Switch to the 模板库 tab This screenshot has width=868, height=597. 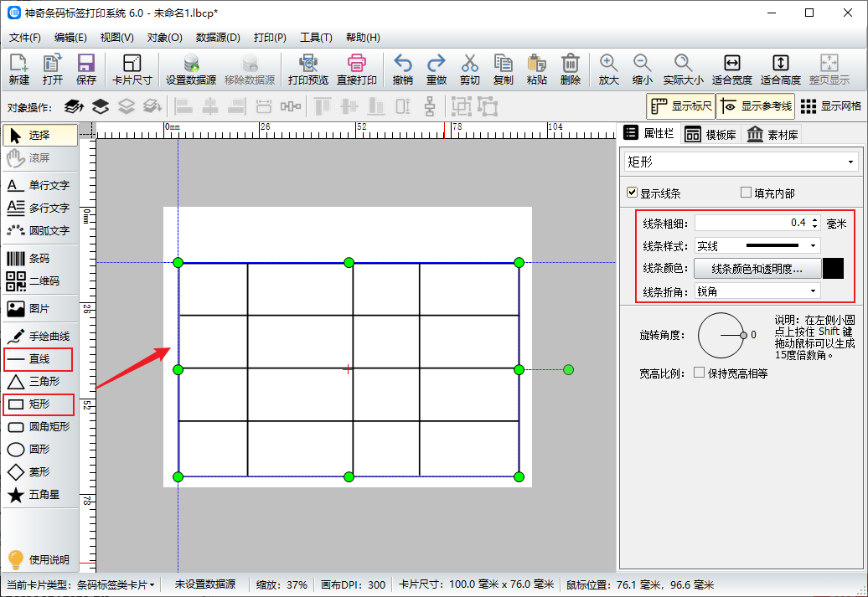tap(710, 135)
